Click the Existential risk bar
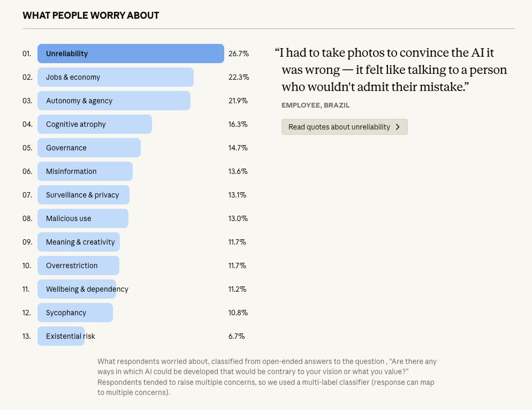The width and height of the screenshot is (532, 410). [60, 336]
